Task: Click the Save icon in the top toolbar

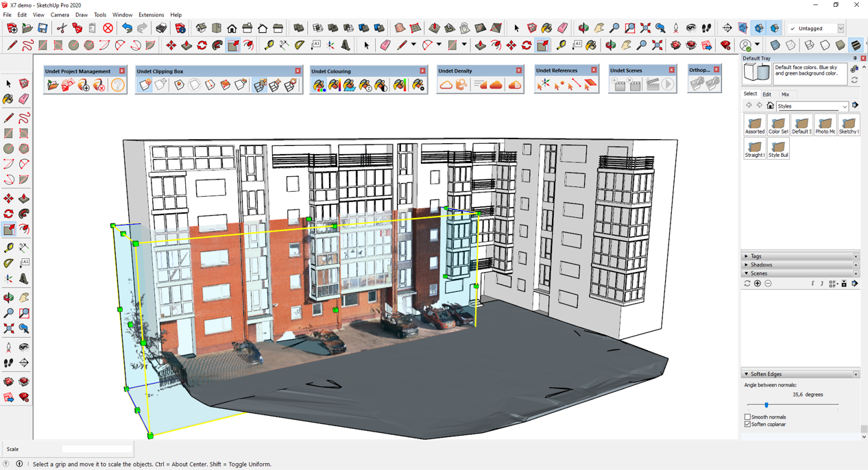Action: (x=43, y=28)
